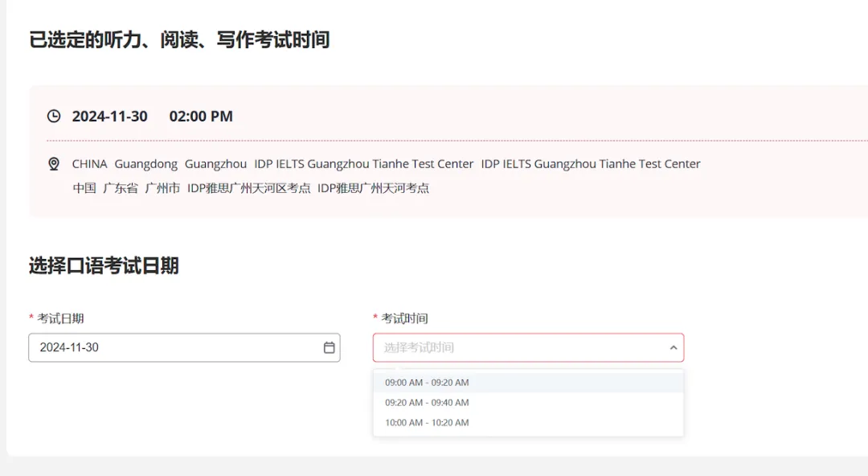Click the 02:00 PM time text

[x=201, y=117]
